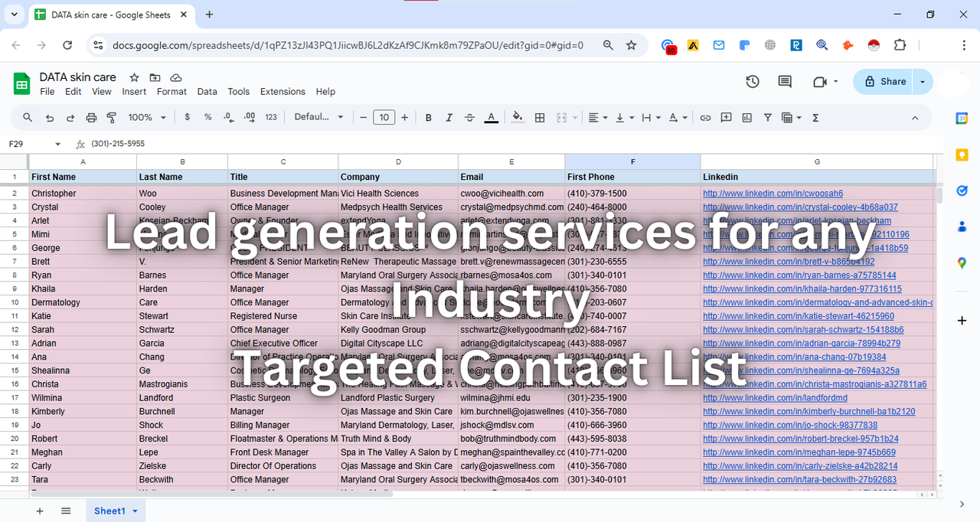
Task: Toggle italic formatting
Action: [449, 118]
